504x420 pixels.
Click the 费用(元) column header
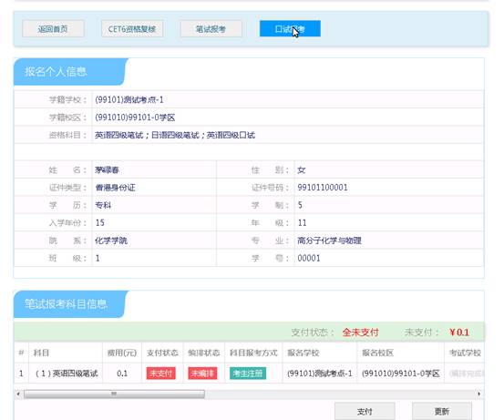coord(122,353)
